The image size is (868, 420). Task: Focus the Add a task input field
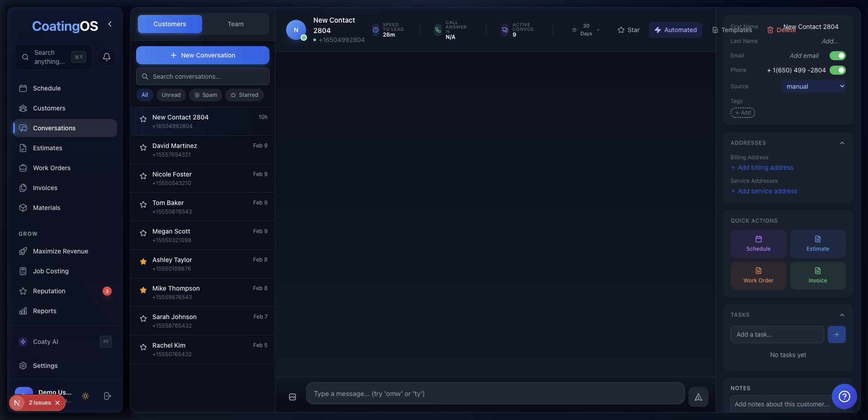tap(777, 334)
